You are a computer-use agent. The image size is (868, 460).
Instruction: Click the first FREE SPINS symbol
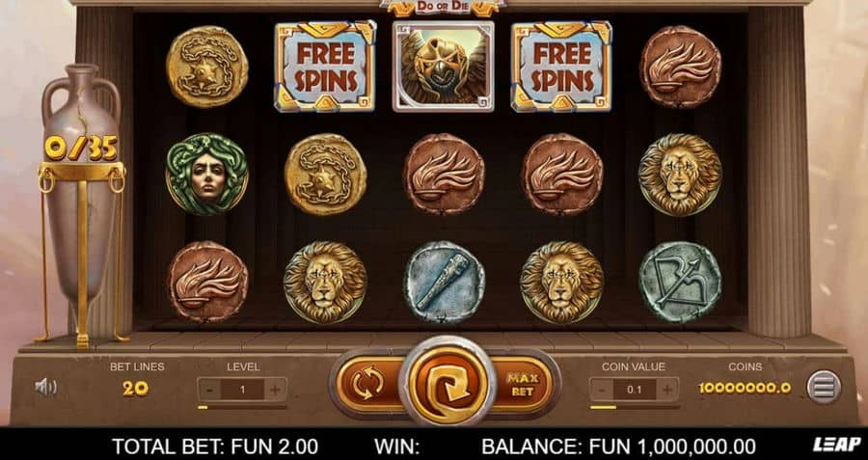pyautogui.click(x=325, y=67)
